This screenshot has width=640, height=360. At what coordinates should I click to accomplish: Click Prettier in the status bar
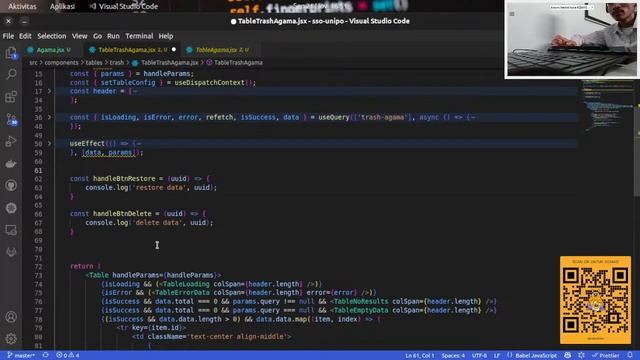[606, 355]
